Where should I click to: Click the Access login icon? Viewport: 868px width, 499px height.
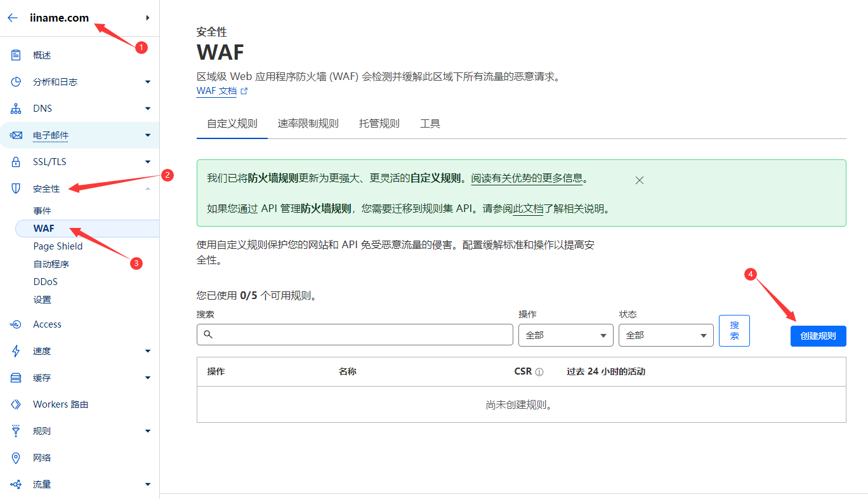(x=16, y=324)
